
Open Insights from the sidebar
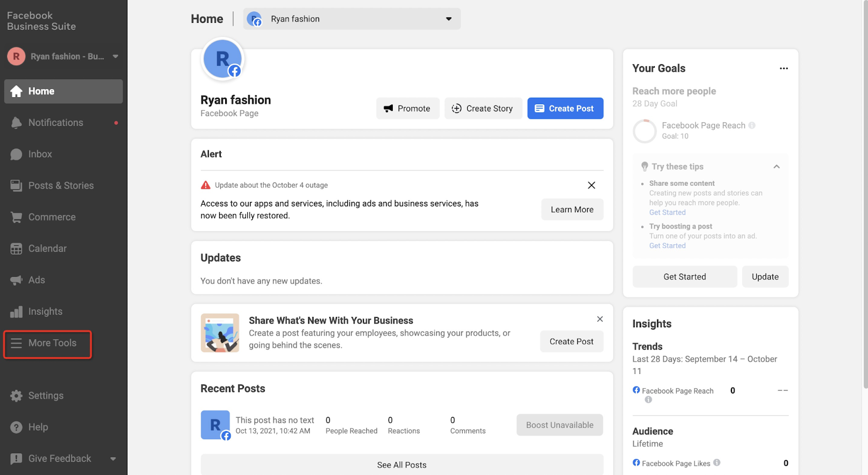63,312
